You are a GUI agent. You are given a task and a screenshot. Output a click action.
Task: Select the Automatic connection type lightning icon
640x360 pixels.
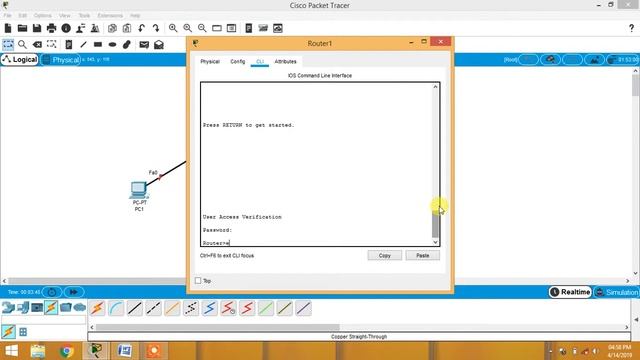coord(97,308)
